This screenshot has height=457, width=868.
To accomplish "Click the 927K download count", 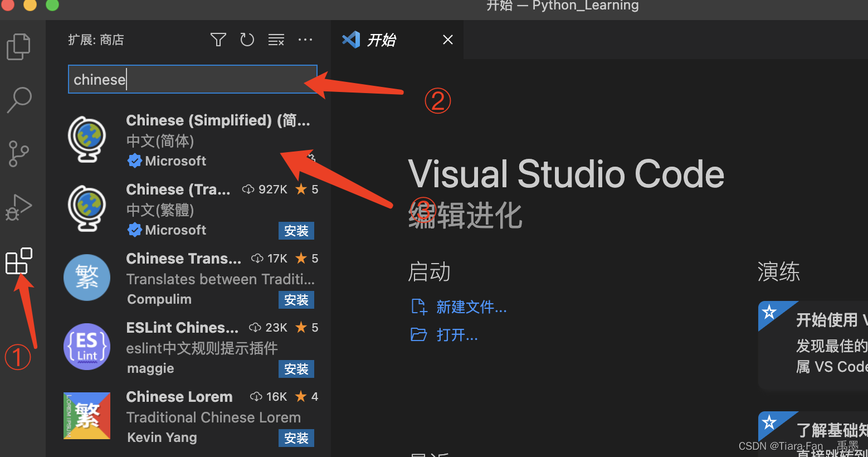I will click(x=273, y=189).
